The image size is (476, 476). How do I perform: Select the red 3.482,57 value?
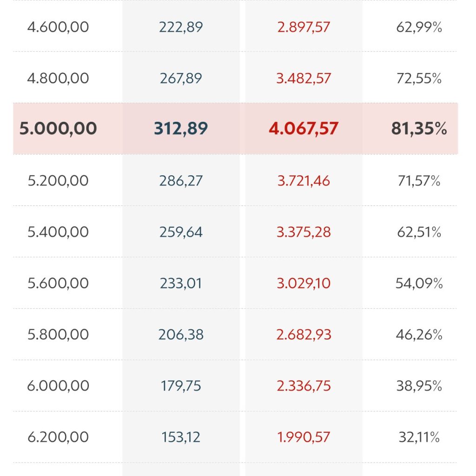pyautogui.click(x=304, y=78)
